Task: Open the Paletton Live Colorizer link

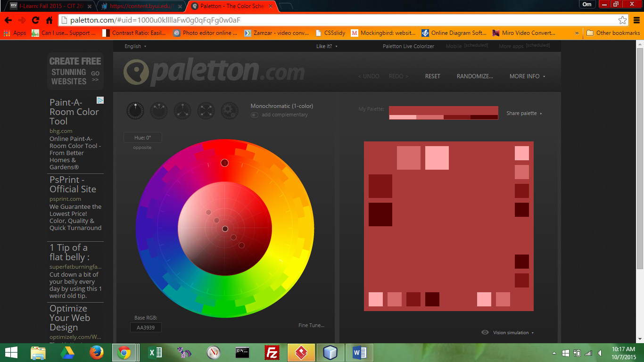Action: coord(408,46)
